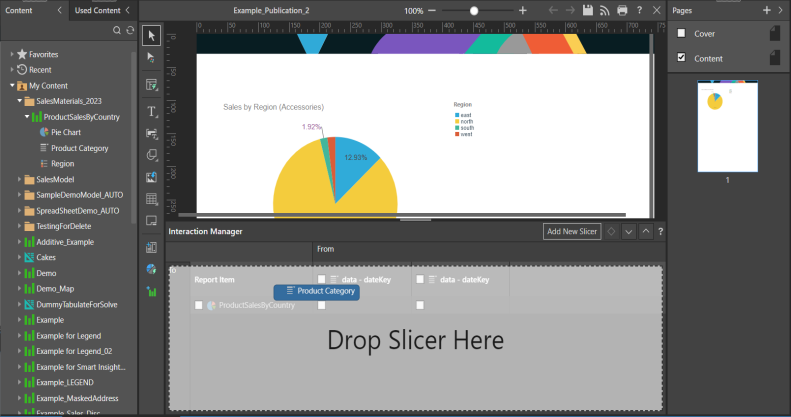Uncheck the Content page checkbox
The height and width of the screenshot is (417, 791).
[682, 58]
